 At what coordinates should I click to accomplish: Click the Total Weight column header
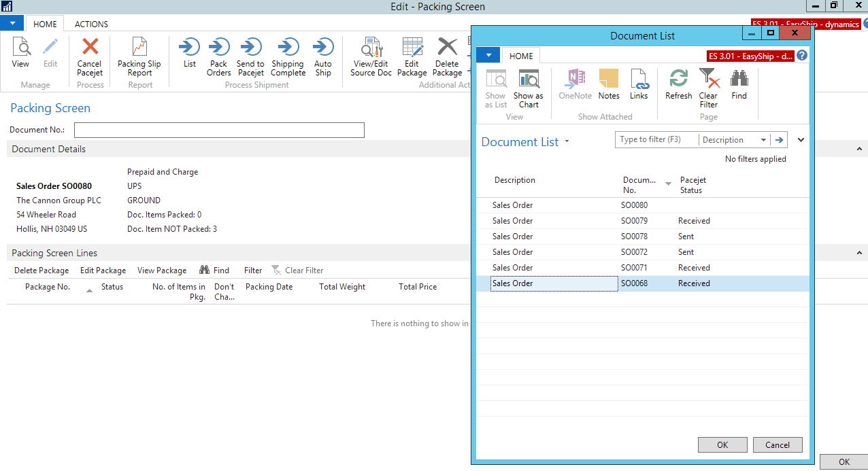[342, 287]
